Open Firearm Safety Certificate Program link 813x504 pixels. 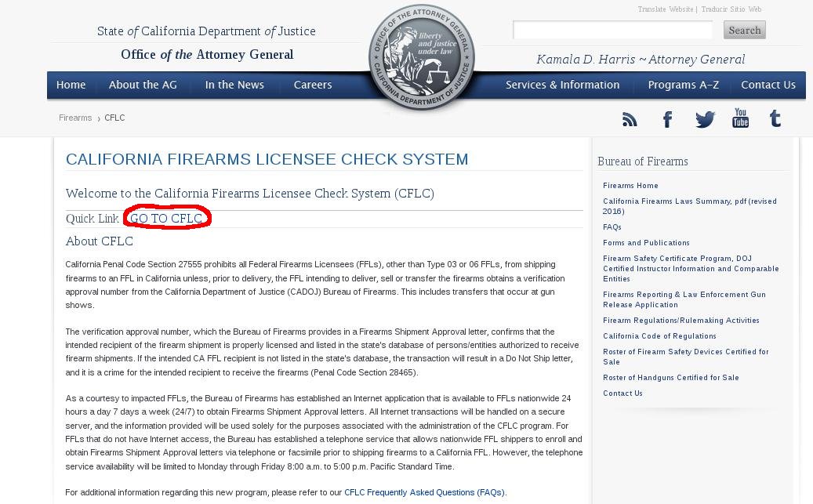coord(691,269)
